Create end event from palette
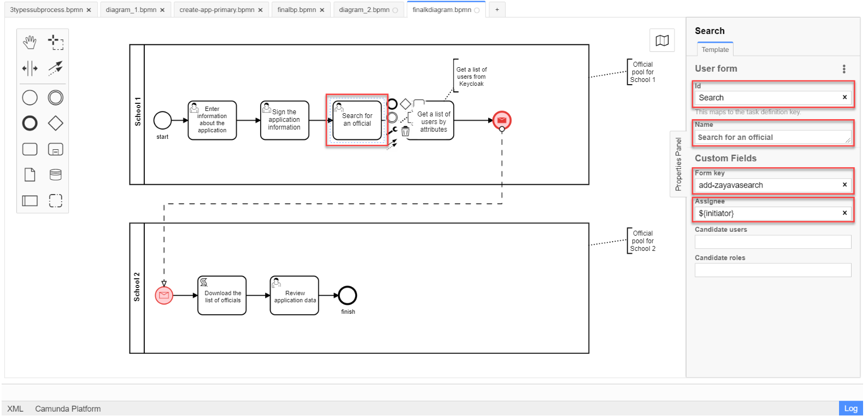Image resolution: width=868 pixels, height=416 pixels. click(x=30, y=124)
